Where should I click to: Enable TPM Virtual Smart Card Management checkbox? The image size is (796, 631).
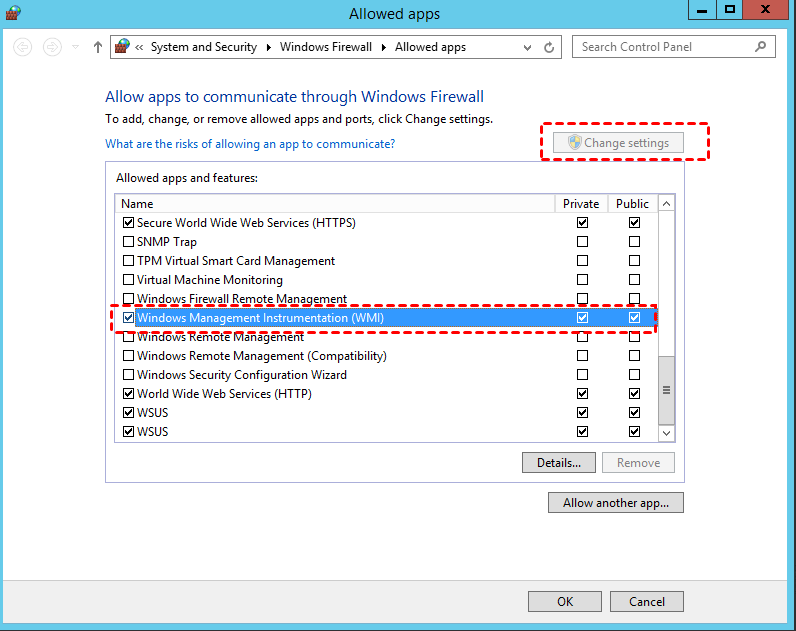point(128,260)
